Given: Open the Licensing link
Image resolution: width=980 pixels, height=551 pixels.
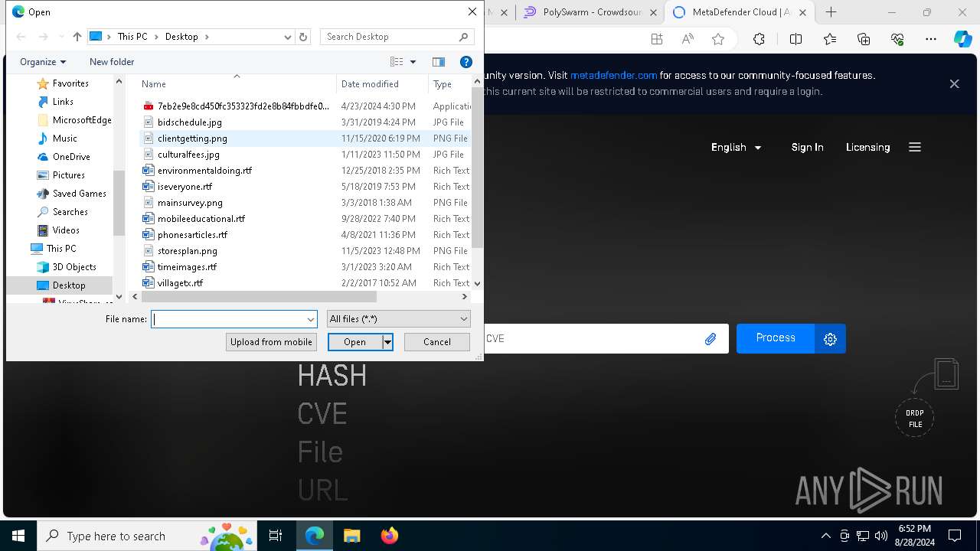Looking at the screenshot, I should tap(867, 147).
